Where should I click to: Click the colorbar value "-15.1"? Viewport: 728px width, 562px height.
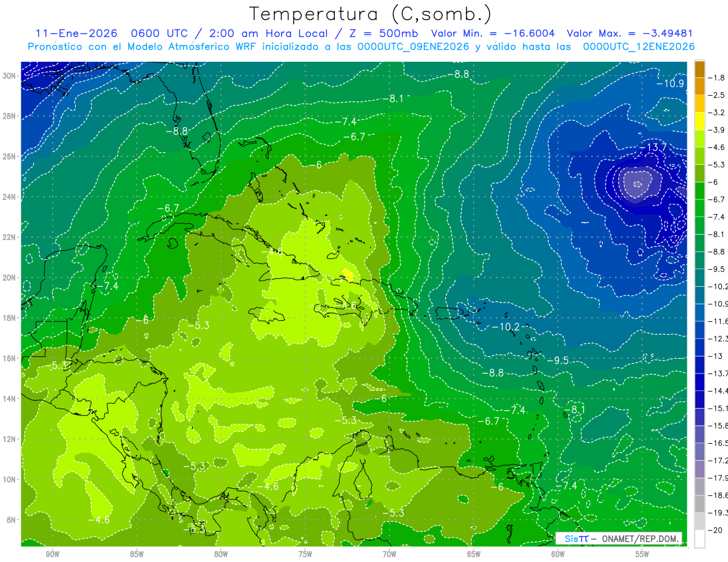click(x=718, y=408)
